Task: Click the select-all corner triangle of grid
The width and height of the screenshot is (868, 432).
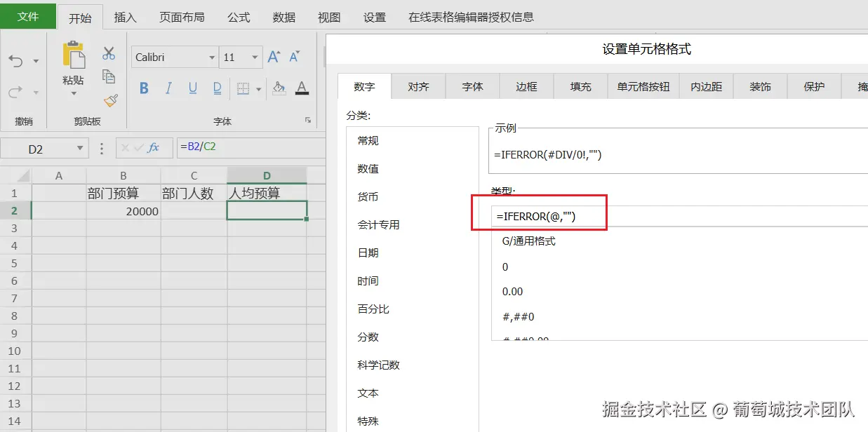Action: pyautogui.click(x=22, y=175)
